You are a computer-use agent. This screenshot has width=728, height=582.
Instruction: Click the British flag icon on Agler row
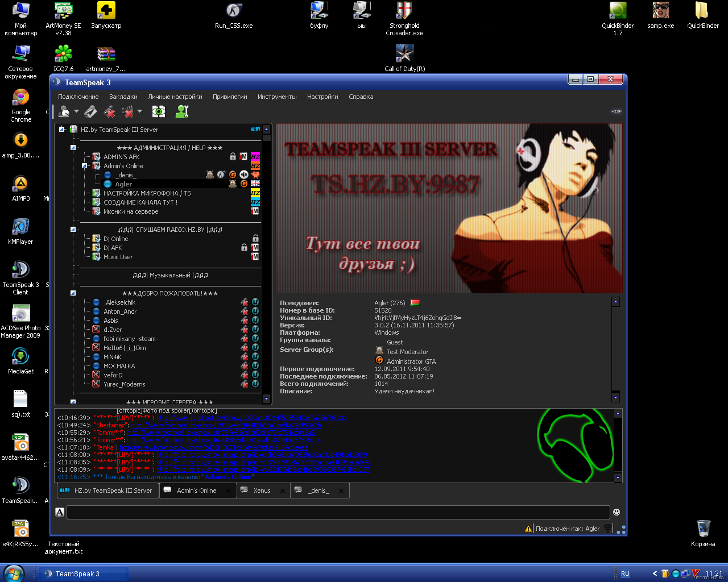tap(255, 184)
